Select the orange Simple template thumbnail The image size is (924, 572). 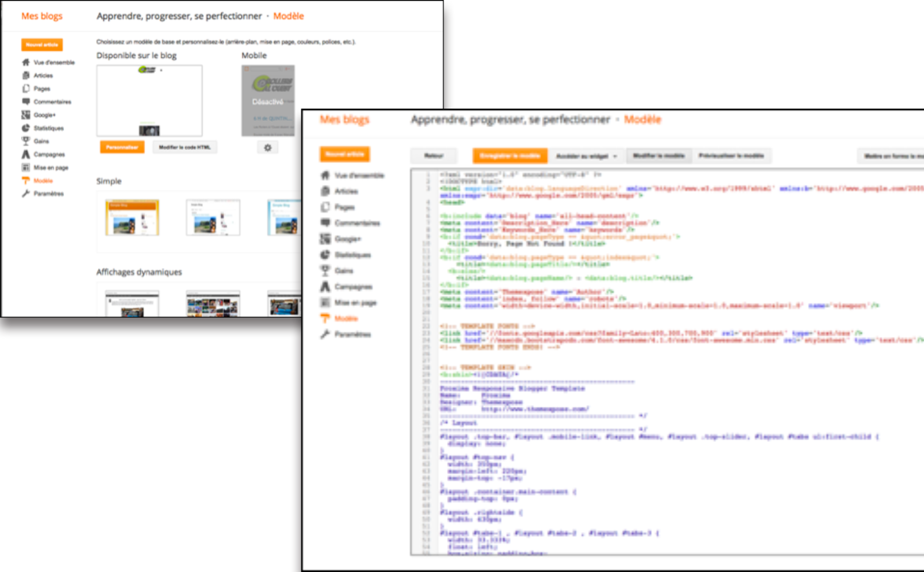pos(132,218)
